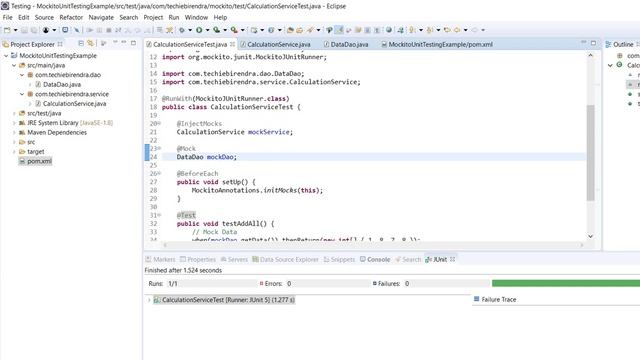The height and width of the screenshot is (360, 640).
Task: Toggle fold marker at line 26
Action: coord(159,173)
